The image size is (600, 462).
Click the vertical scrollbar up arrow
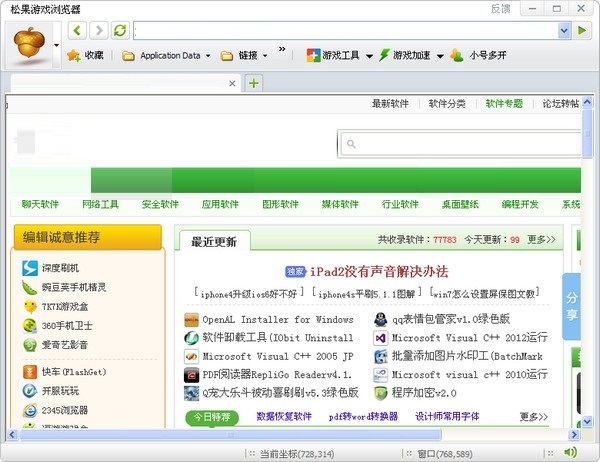587,103
